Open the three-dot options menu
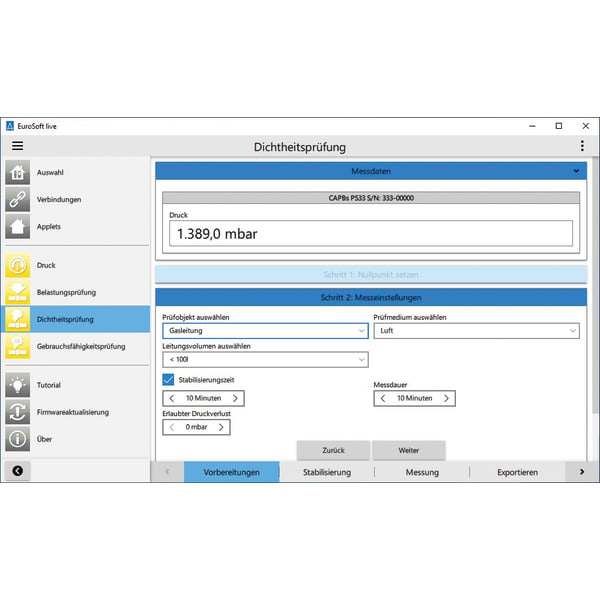The height and width of the screenshot is (600, 600). pyautogui.click(x=582, y=146)
